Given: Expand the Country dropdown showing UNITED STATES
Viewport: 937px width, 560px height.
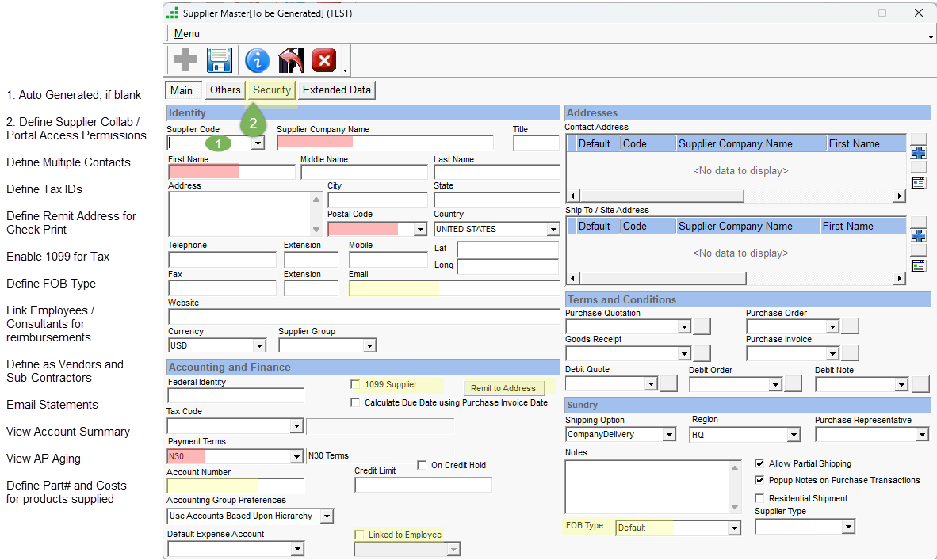Looking at the screenshot, I should (553, 230).
